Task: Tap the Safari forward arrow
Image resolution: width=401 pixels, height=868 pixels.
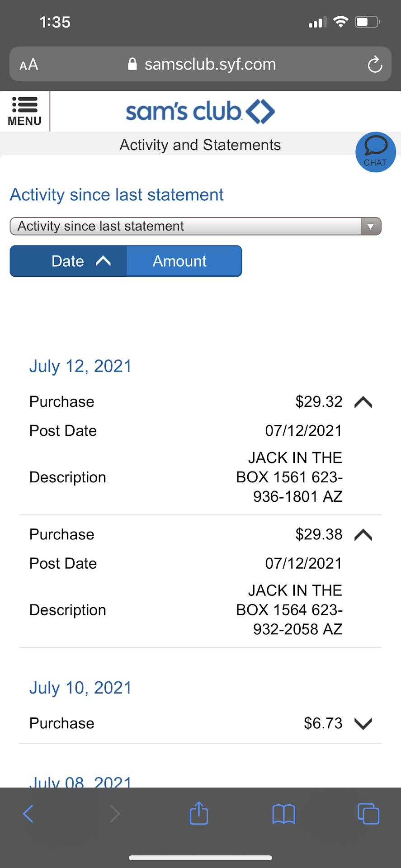Action: pos(115,814)
